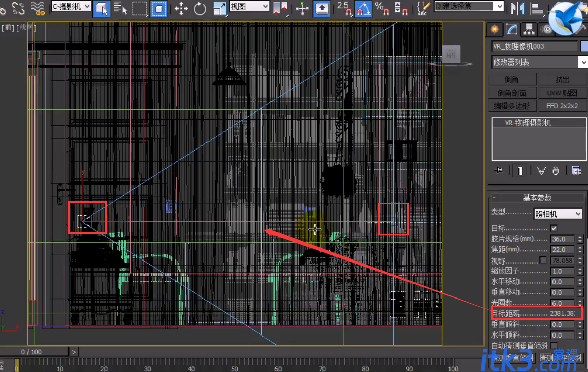The width and height of the screenshot is (588, 372).
Task: Click the Unlink Selection chain icon
Action: coord(18,8)
